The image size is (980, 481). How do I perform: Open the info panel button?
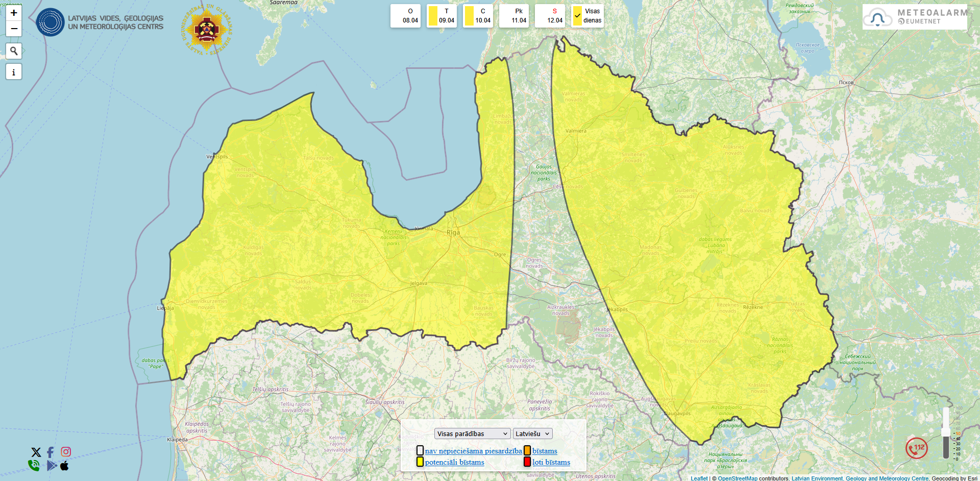click(x=14, y=72)
